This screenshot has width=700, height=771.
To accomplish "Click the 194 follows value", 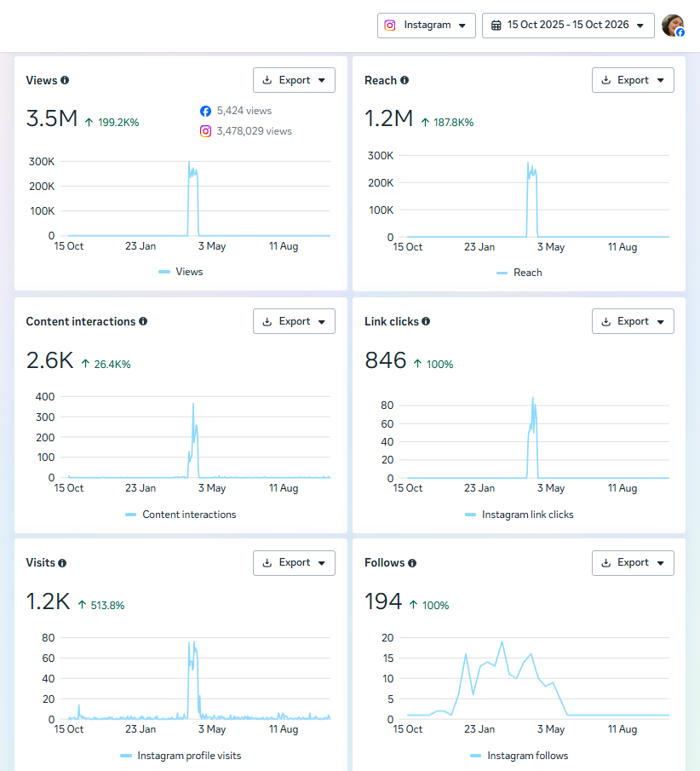I will click(x=383, y=601).
